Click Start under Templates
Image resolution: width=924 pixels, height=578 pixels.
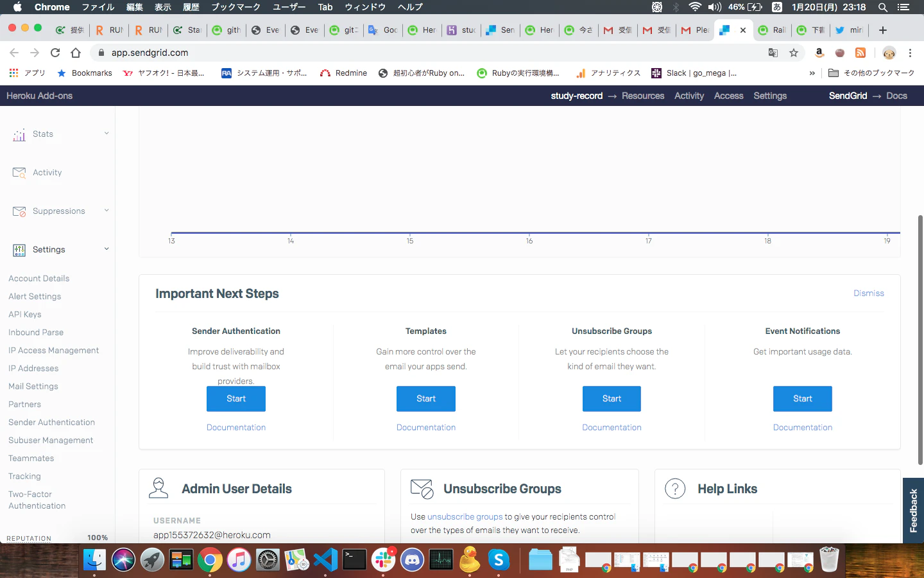click(426, 399)
